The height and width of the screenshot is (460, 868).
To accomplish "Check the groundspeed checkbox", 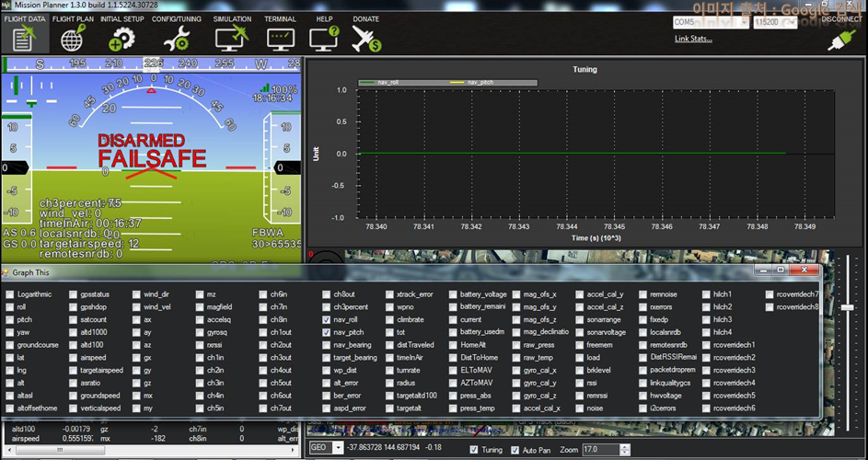I will tap(73, 396).
